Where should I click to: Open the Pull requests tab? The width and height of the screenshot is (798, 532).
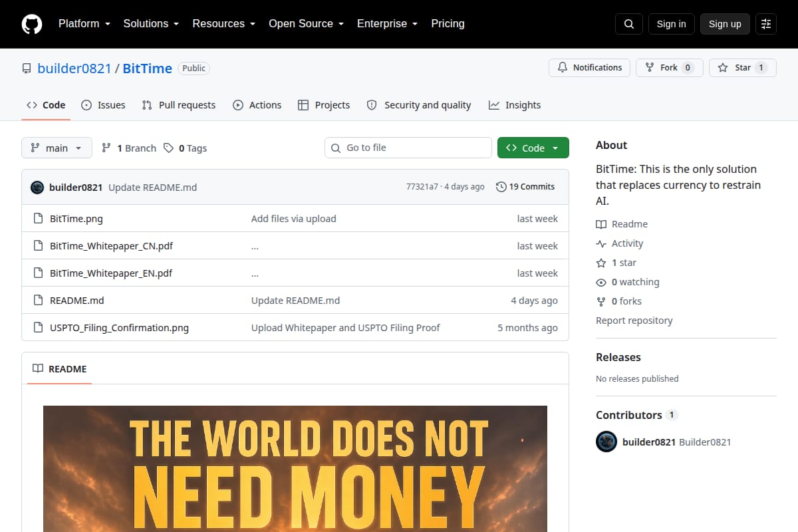[x=179, y=105]
